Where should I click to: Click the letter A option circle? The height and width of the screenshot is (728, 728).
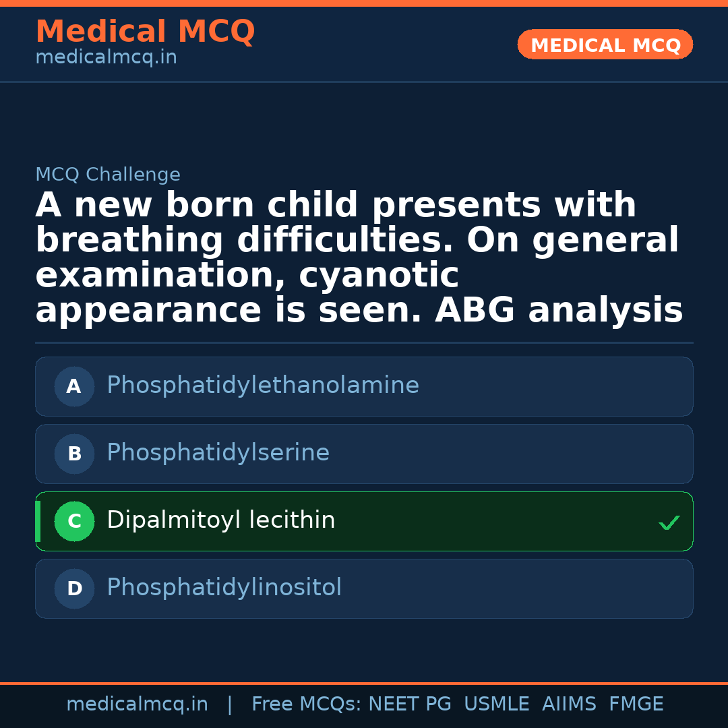(74, 386)
